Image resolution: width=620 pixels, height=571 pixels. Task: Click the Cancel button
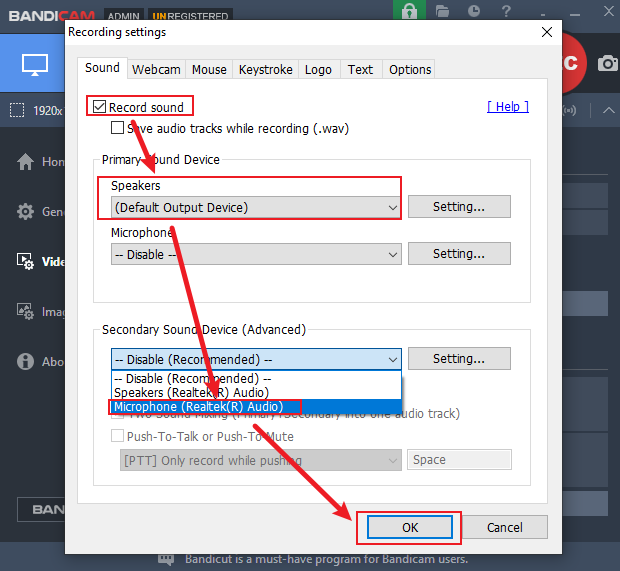[x=505, y=527]
